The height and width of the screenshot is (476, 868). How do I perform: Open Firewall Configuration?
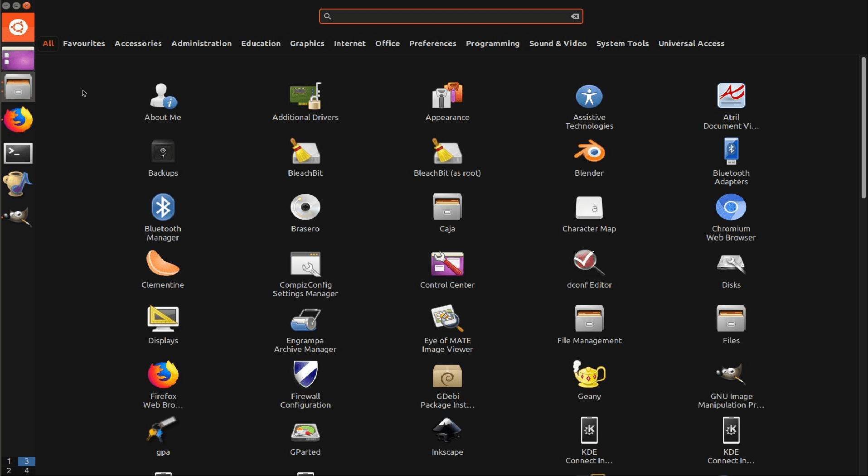click(305, 385)
